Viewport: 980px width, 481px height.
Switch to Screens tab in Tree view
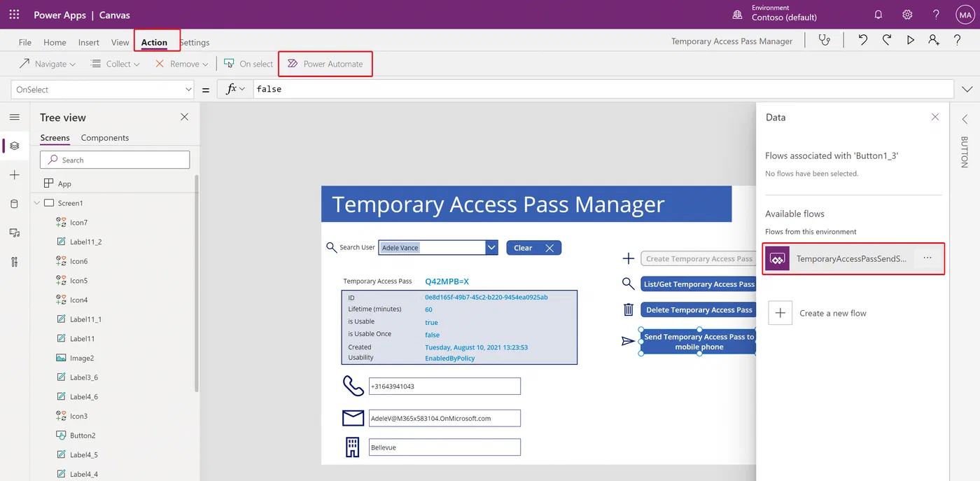tap(55, 138)
